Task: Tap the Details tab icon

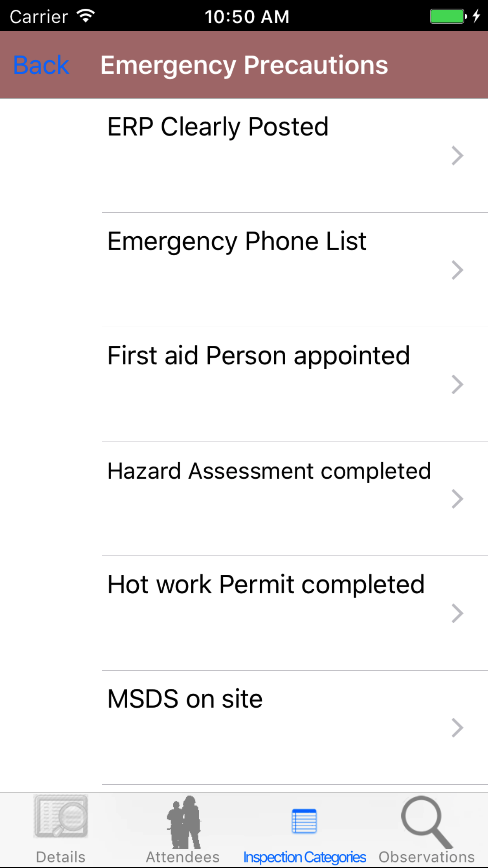Action: tap(61, 816)
